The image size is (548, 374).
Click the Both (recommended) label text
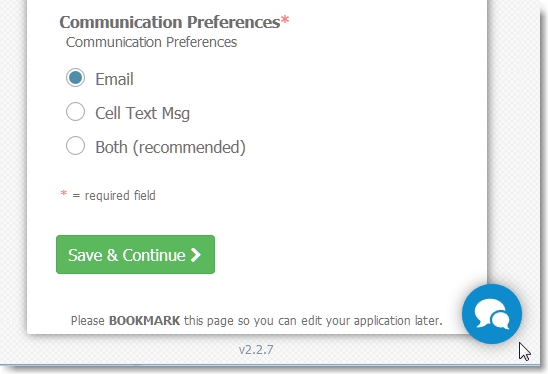tap(171, 147)
